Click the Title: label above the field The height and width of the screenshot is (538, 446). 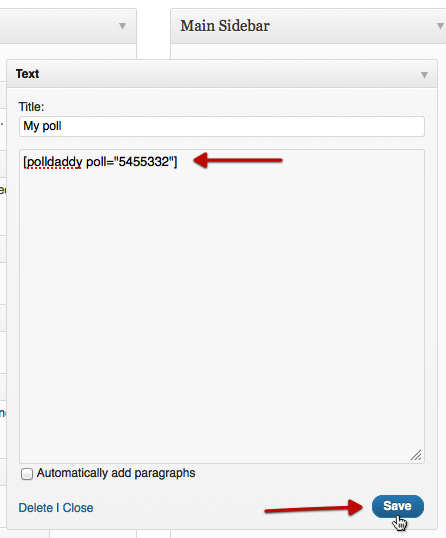click(31, 107)
